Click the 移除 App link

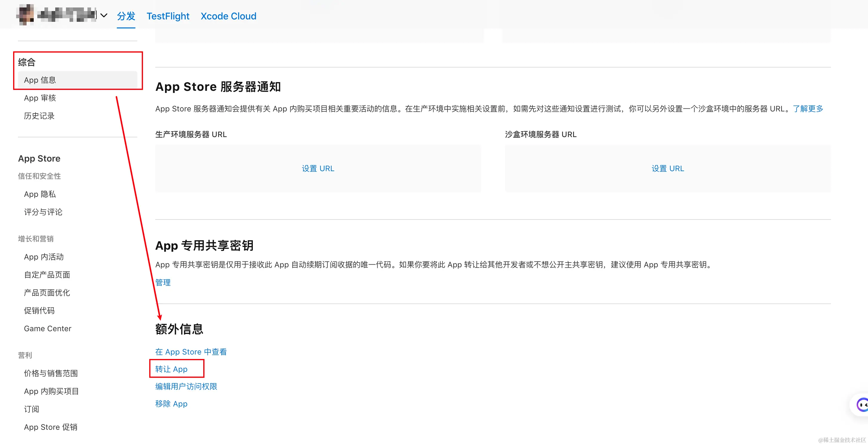pos(171,403)
